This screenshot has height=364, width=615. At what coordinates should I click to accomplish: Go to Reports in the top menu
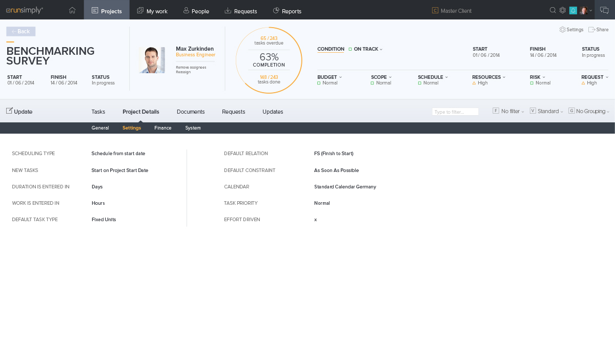pos(287,11)
